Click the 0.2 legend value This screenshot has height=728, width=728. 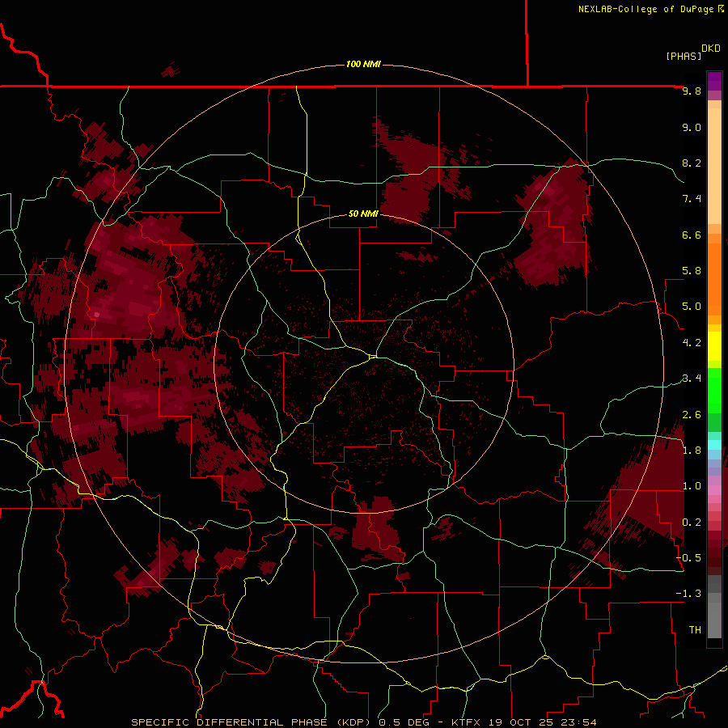coord(692,523)
